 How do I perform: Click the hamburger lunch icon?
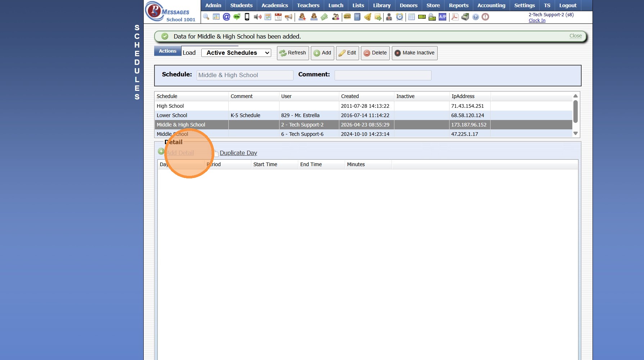tap(347, 17)
